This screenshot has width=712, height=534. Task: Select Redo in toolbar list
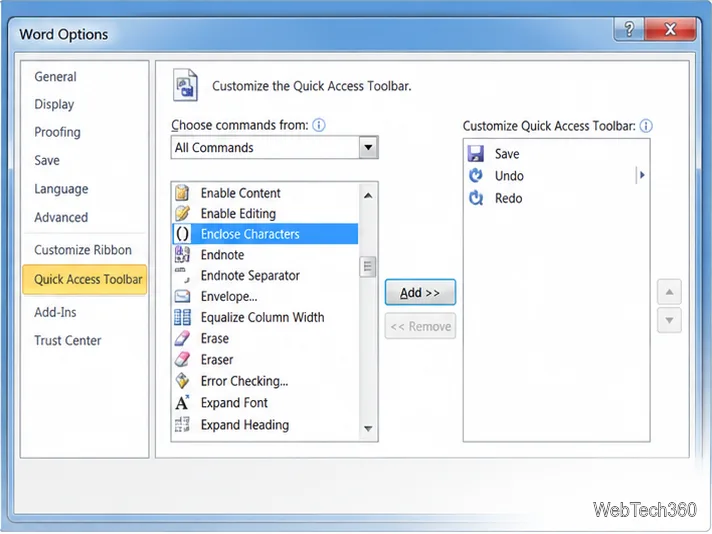click(x=556, y=198)
